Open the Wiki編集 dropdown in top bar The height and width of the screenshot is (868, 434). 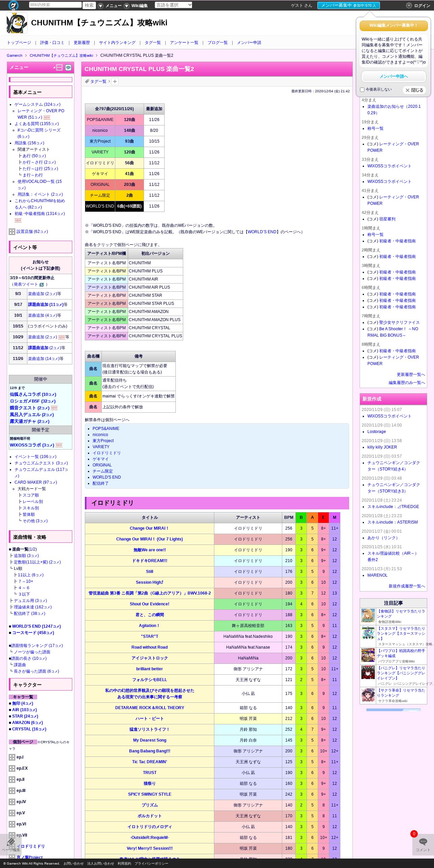coord(136,6)
